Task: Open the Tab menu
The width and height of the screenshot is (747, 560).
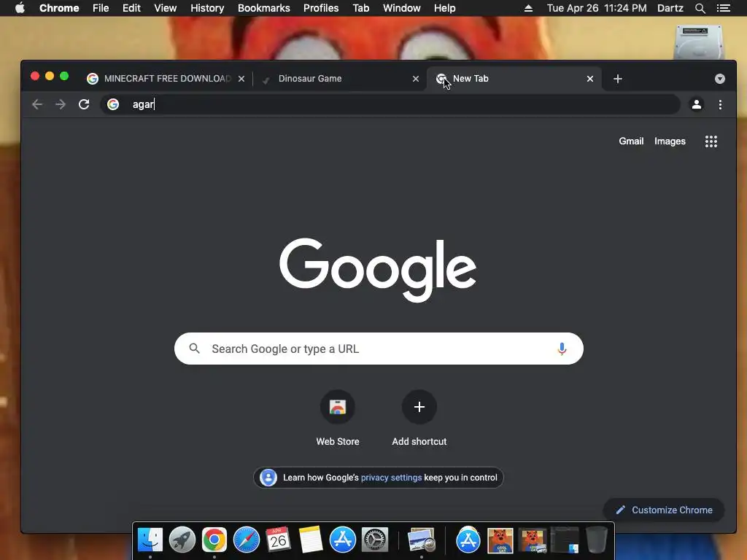Action: tap(361, 8)
